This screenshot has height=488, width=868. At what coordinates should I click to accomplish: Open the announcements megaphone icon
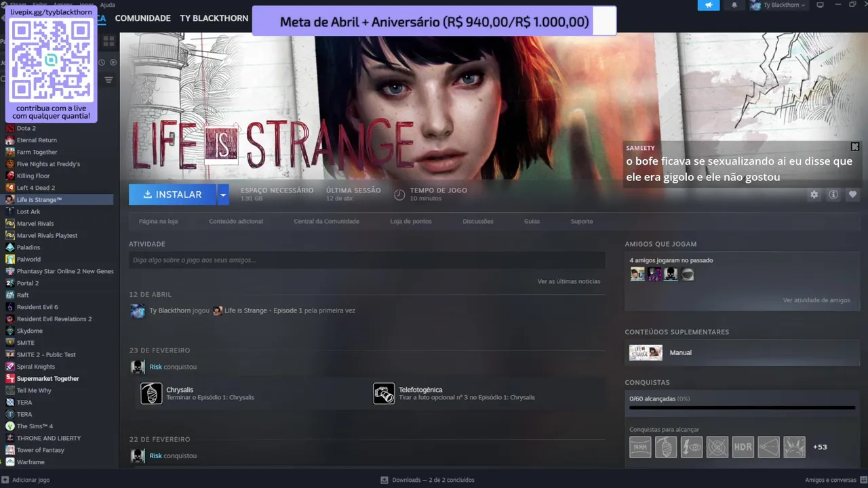click(x=709, y=5)
